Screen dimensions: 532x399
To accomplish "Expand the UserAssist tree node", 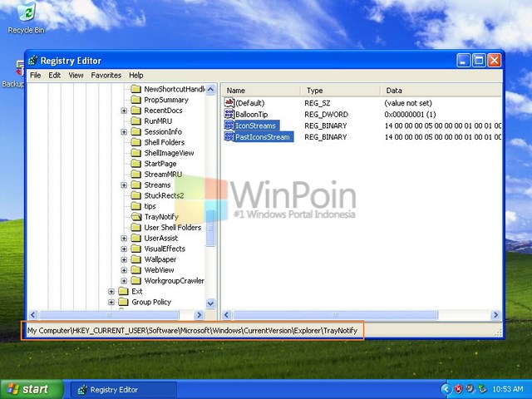I will [x=124, y=239].
